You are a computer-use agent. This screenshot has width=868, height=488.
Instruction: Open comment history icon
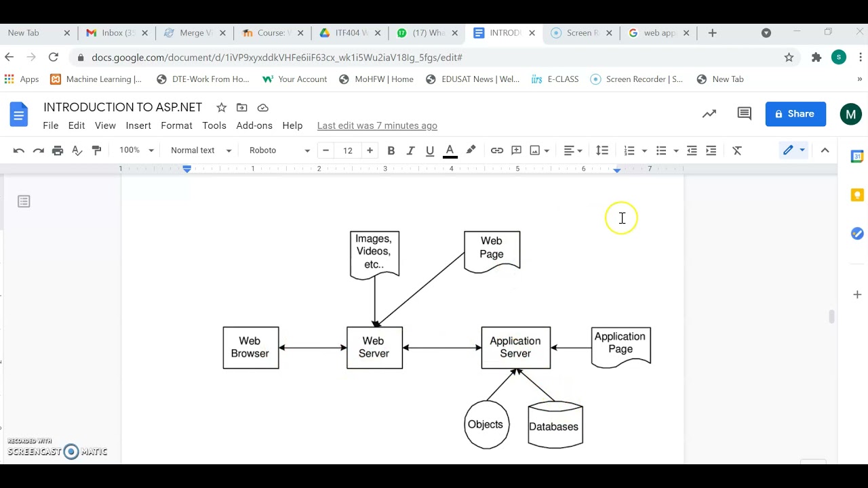[744, 114]
